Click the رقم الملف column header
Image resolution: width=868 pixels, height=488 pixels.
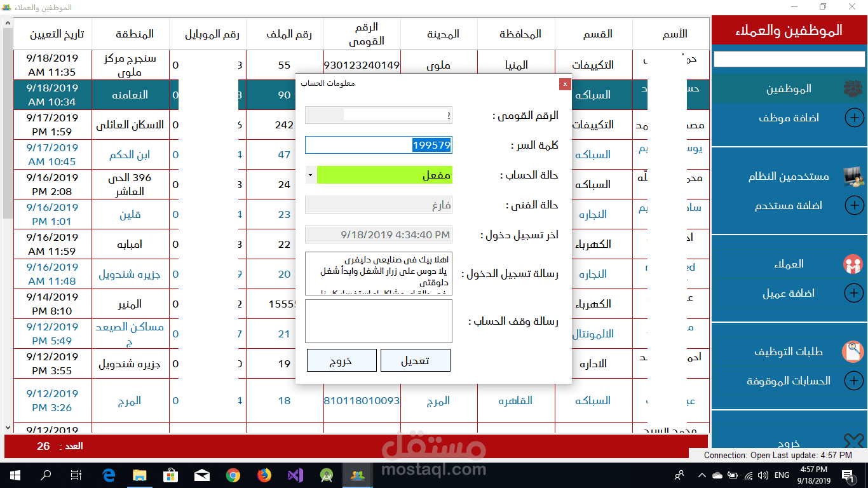coord(285,34)
